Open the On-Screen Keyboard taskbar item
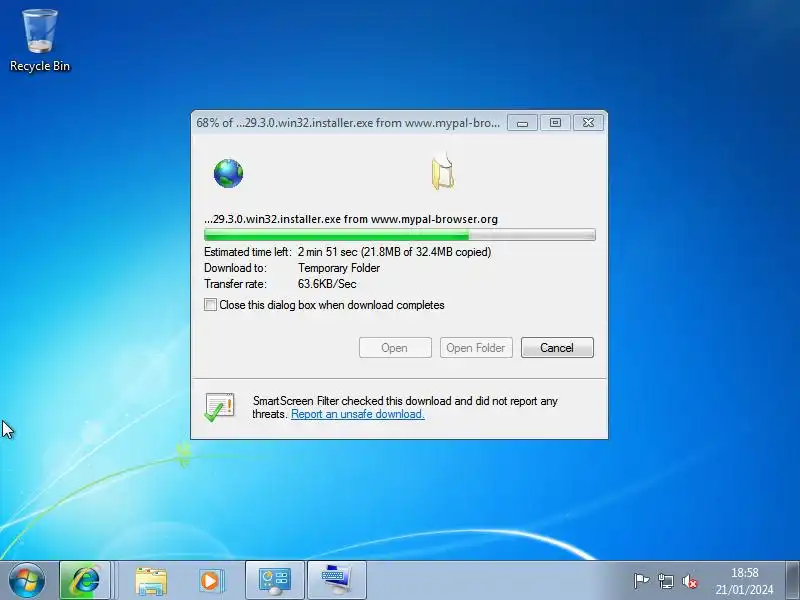Viewport: 800px width, 600px height. 337,581
